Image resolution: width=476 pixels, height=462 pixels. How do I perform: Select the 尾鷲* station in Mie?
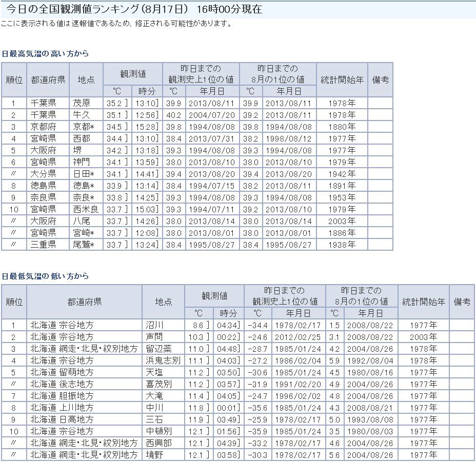tap(84, 245)
